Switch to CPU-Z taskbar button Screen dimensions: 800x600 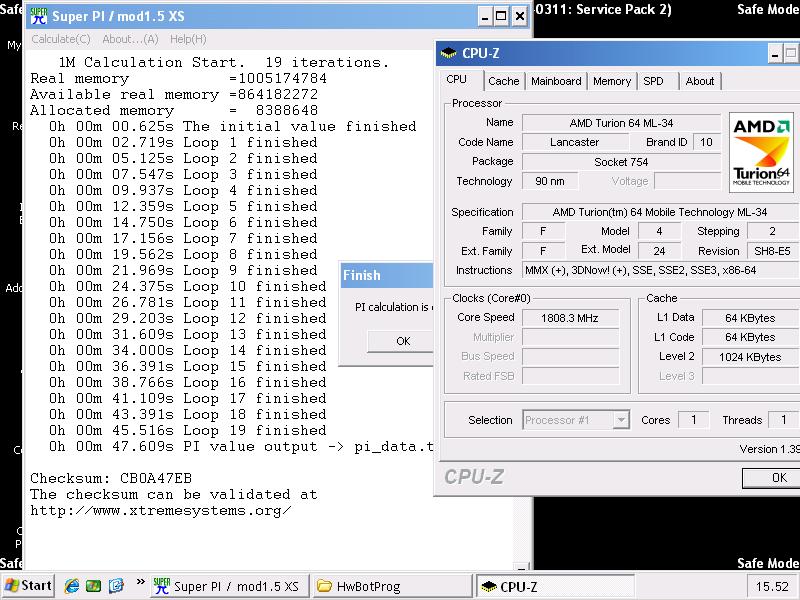(x=555, y=586)
